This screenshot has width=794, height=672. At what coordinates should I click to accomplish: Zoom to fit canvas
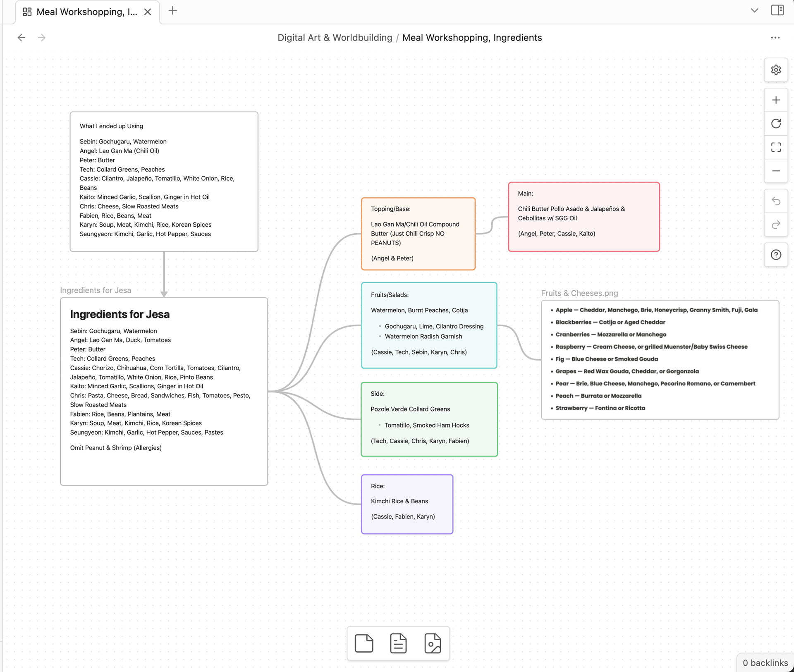coord(776,147)
